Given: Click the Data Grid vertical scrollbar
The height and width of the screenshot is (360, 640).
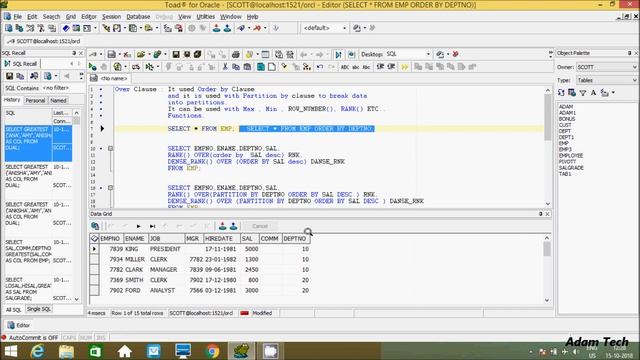Looking at the screenshot, I should (x=547, y=269).
